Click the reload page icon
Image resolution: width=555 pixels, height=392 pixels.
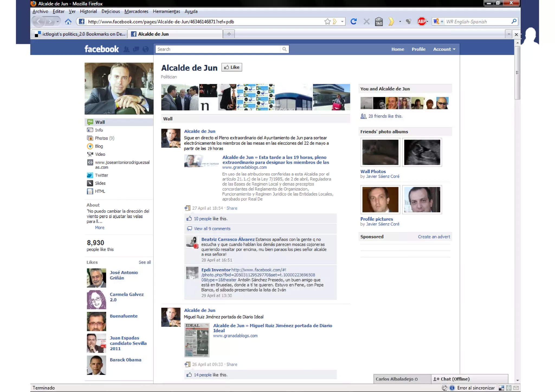pyautogui.click(x=353, y=21)
